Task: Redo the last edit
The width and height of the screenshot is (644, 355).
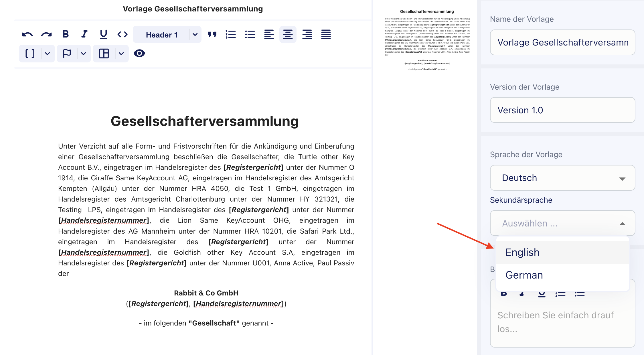Action: pos(46,35)
